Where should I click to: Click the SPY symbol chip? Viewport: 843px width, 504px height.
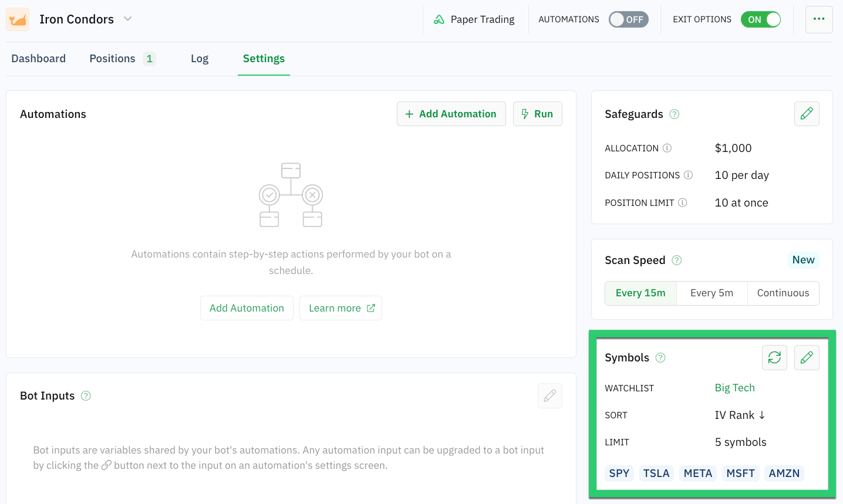click(619, 473)
